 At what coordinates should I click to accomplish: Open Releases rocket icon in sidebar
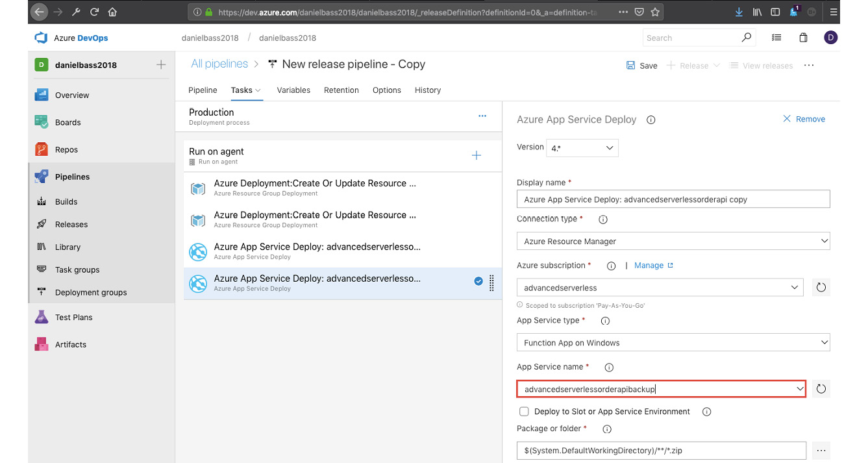(42, 224)
